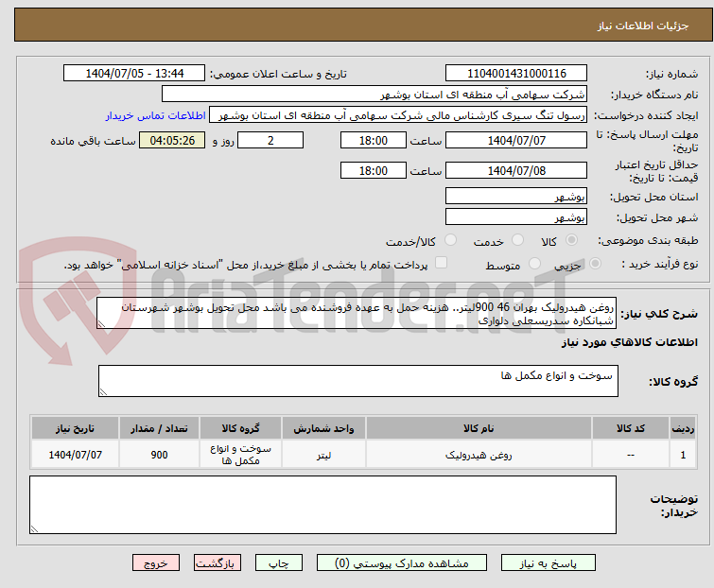This screenshot has width=714, height=588.
Task: Click the تعداد / مقدار column header
Action: [160, 428]
